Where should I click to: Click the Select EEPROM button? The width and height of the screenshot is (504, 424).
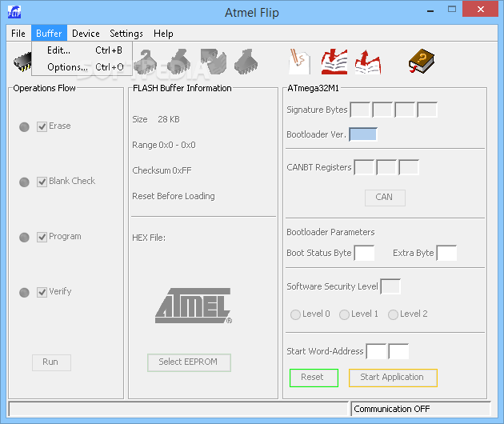[x=189, y=362]
